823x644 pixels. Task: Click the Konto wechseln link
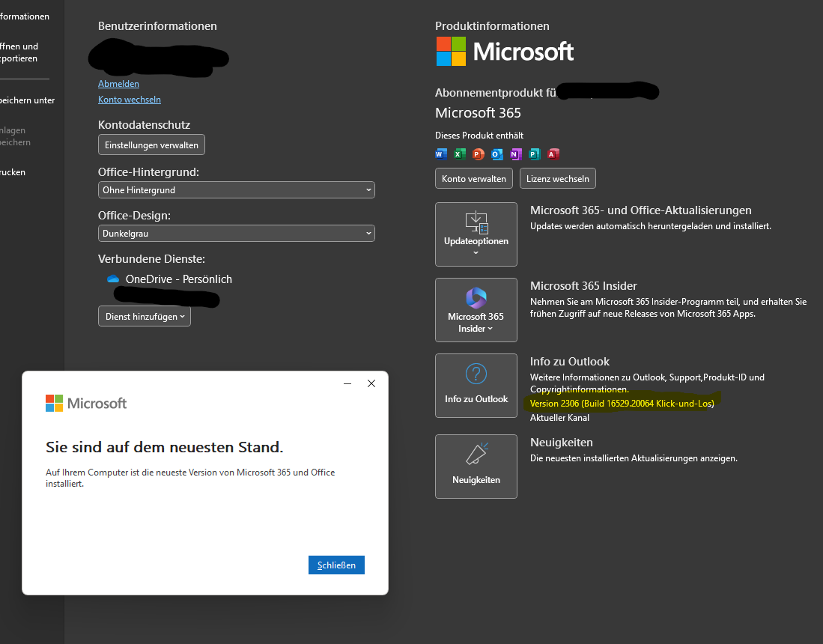(x=130, y=100)
